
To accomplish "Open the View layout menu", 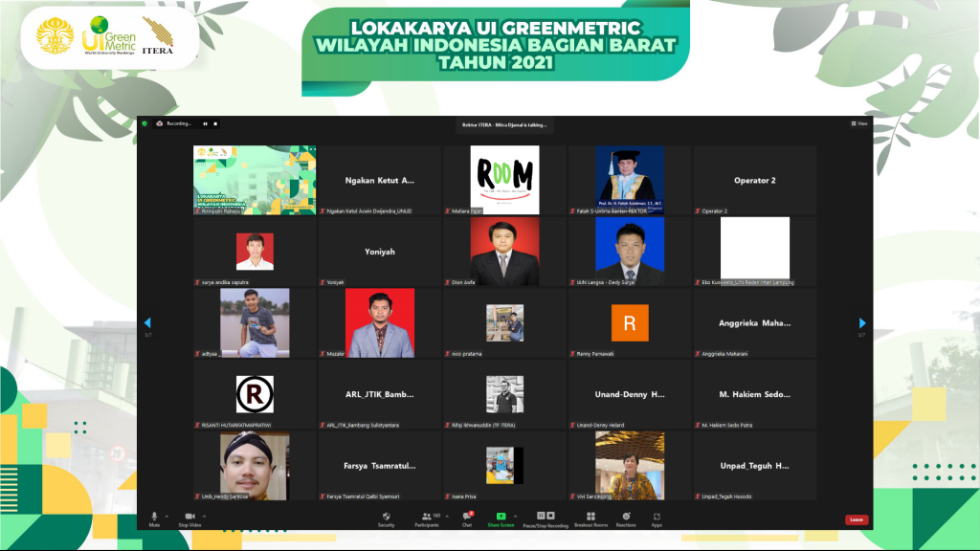I will (858, 123).
